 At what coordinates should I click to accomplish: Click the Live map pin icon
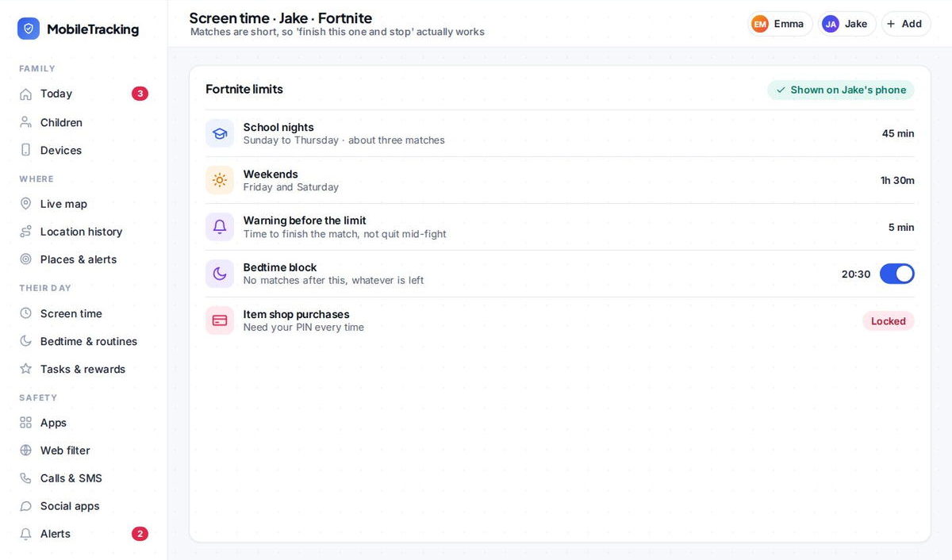tap(25, 204)
